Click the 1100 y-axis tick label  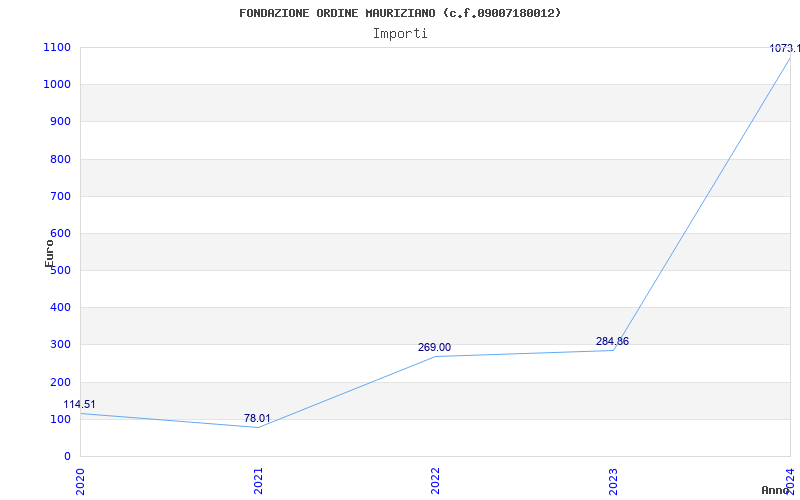pyautogui.click(x=57, y=47)
